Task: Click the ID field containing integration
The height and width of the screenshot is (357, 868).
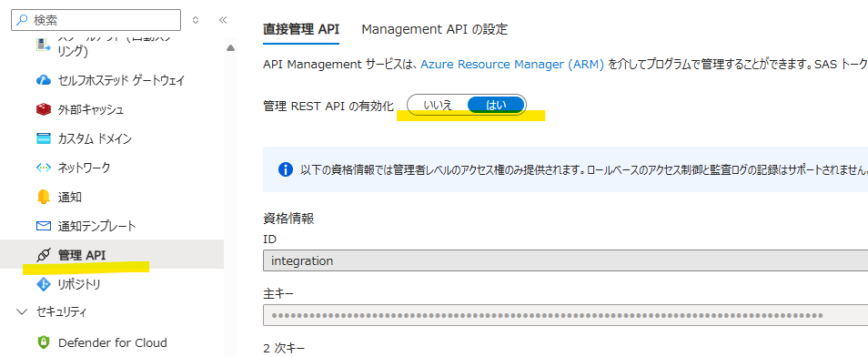Action: (565, 260)
